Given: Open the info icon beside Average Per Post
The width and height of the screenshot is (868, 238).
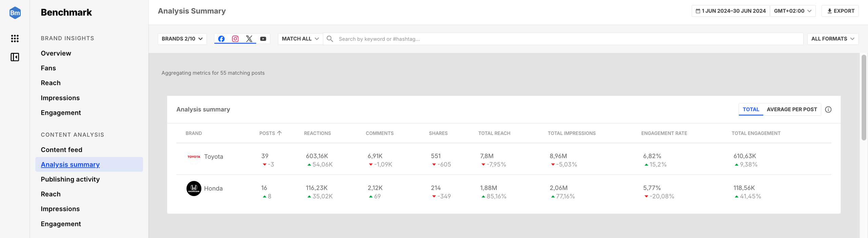Looking at the screenshot, I should 828,110.
